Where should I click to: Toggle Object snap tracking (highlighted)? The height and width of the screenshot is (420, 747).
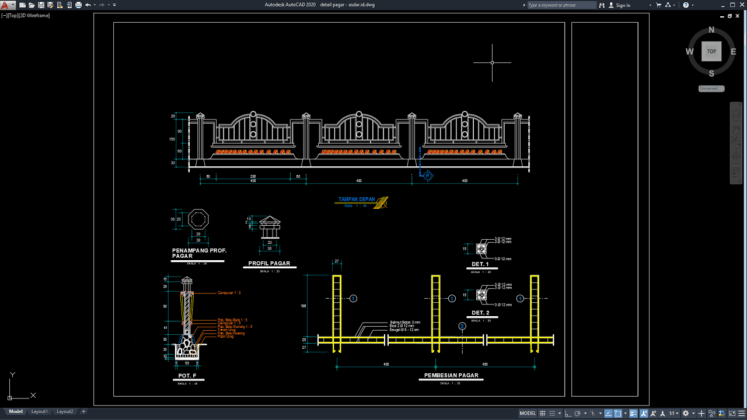click(x=608, y=413)
